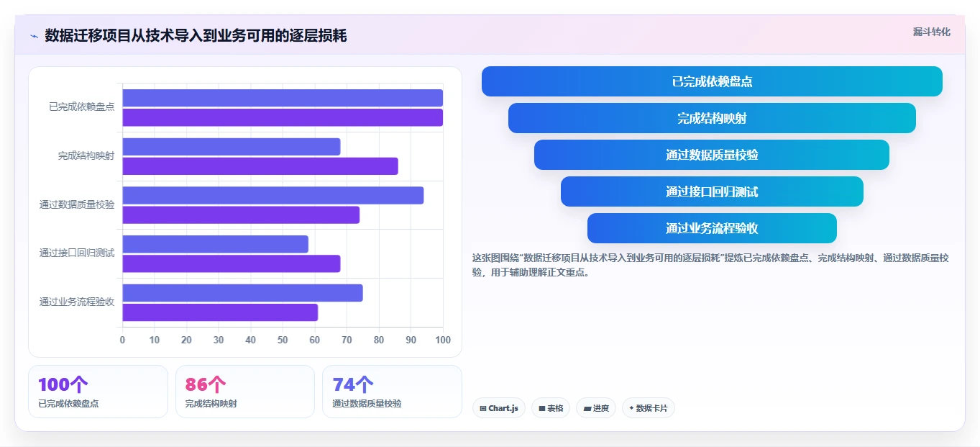
Task: Click the upper bar for 已完成依赖盘点
Action: 283,98
